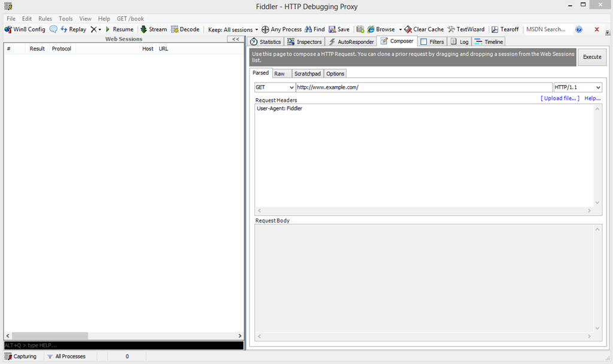Open the Rules menu
Screen dimensions: 613x364
point(45,19)
